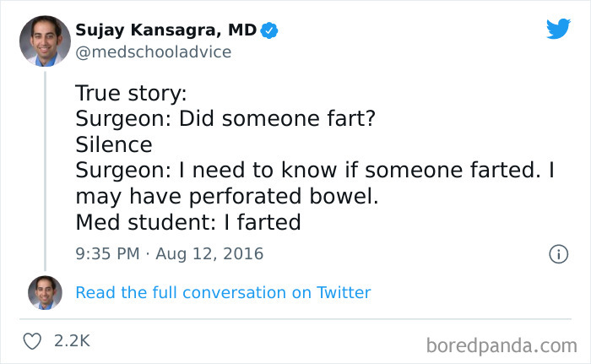The image size is (591, 364).
Task: Click the word "Silence" in the tweet
Action: click(x=114, y=144)
